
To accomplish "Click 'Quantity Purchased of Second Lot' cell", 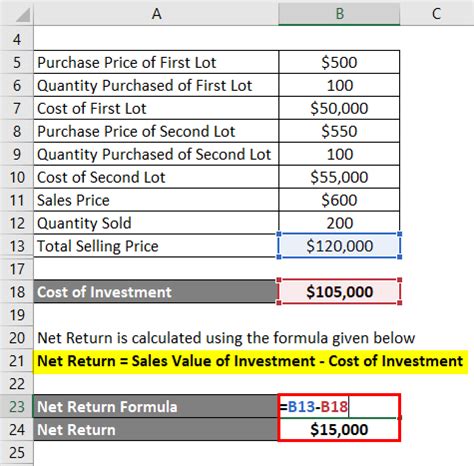I will coord(156,154).
